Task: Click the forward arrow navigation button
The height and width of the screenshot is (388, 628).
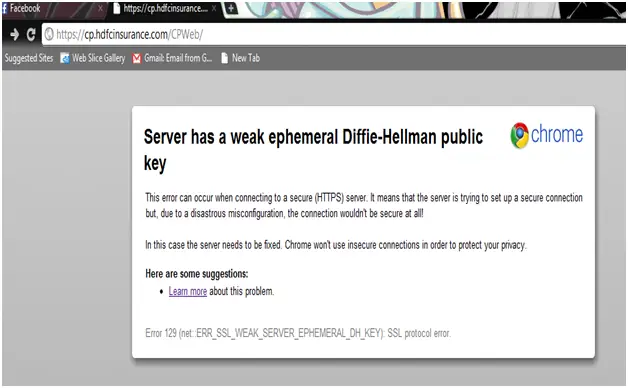Action: 14,34
